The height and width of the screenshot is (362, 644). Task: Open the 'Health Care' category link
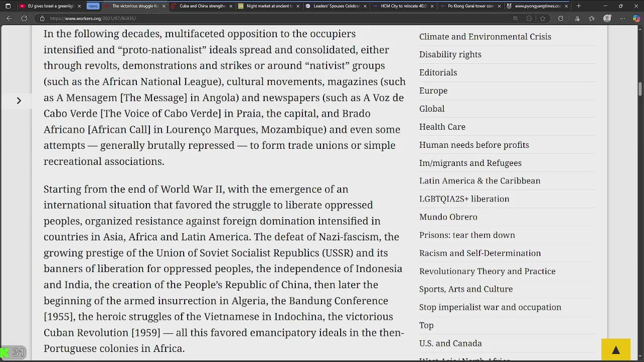442,127
